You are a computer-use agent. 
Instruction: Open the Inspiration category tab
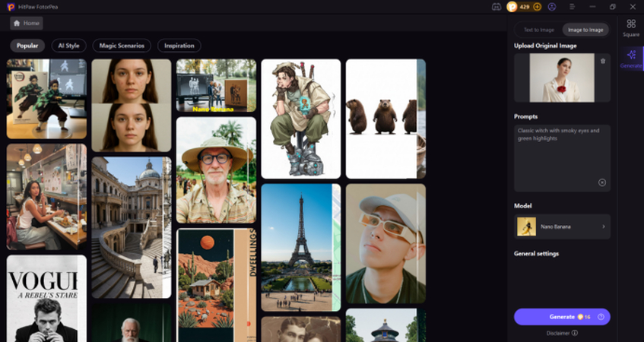[179, 46]
